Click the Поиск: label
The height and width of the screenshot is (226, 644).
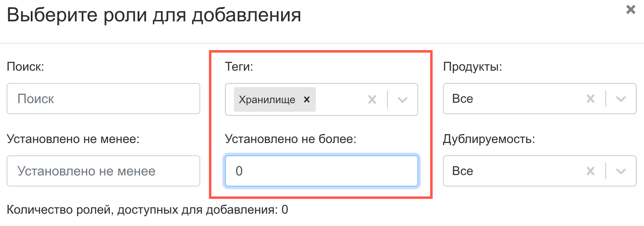click(x=25, y=67)
